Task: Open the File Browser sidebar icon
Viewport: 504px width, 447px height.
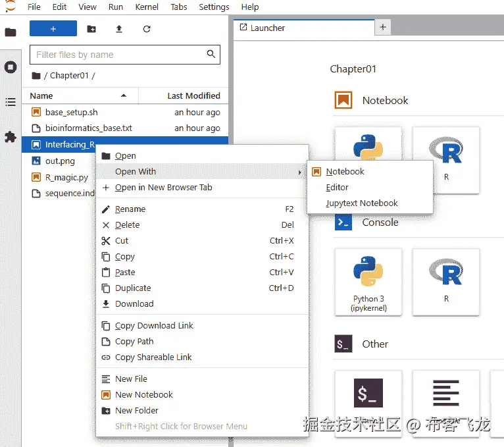Action: tap(11, 32)
